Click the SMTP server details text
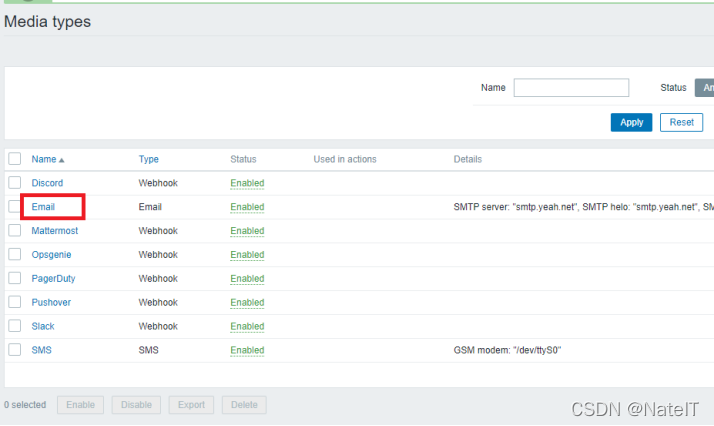This screenshot has height=426, width=714. (583, 207)
